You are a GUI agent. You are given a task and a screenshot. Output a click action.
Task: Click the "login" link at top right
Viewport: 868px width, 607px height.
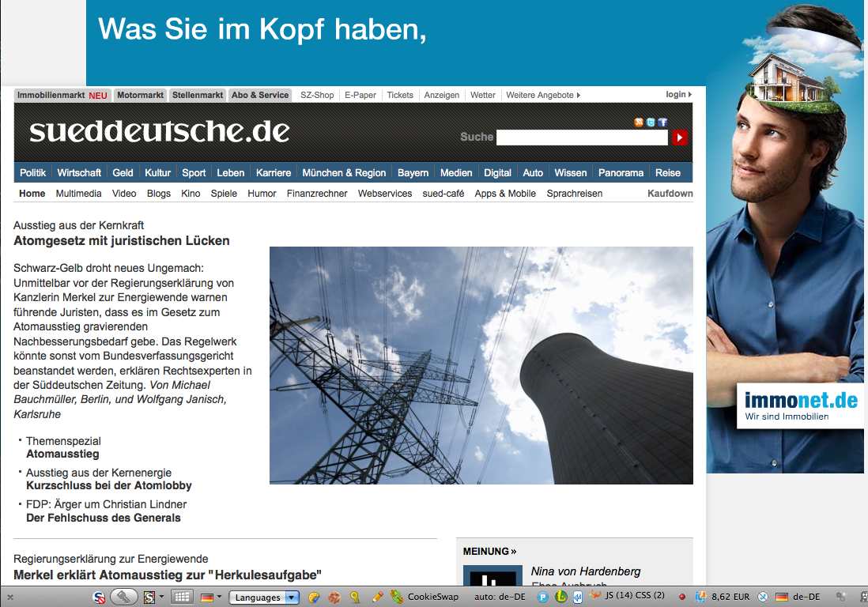[676, 94]
